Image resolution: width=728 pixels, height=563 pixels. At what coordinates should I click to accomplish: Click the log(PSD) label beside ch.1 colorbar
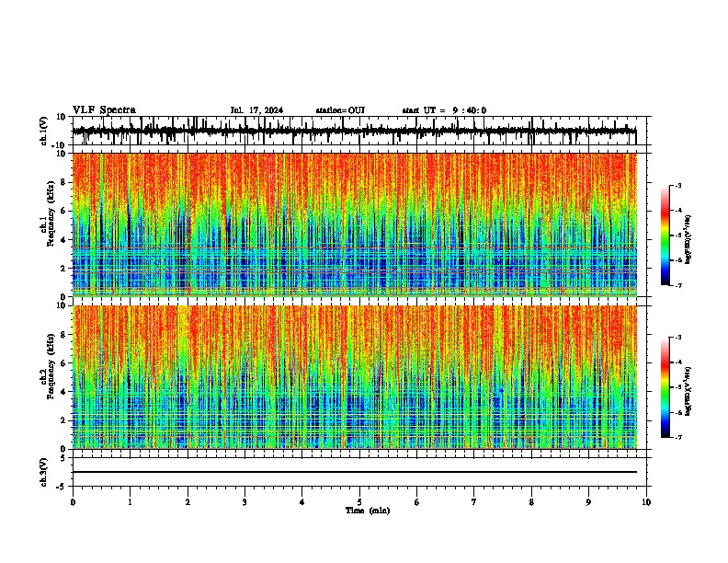(x=688, y=240)
